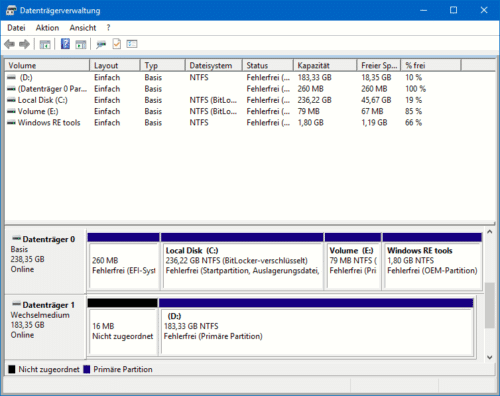
Task: Click the disk pane scroll down arrow
Action: (x=489, y=357)
